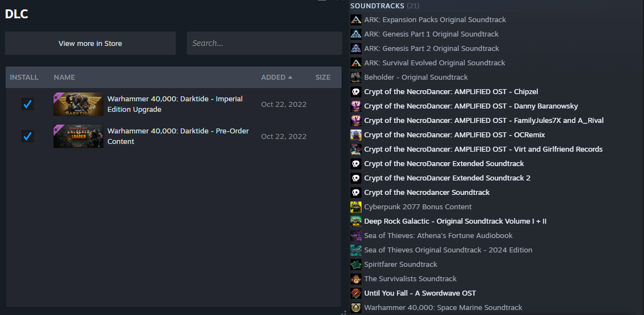Select The Survivalists Soundtrack entry

coord(410,279)
